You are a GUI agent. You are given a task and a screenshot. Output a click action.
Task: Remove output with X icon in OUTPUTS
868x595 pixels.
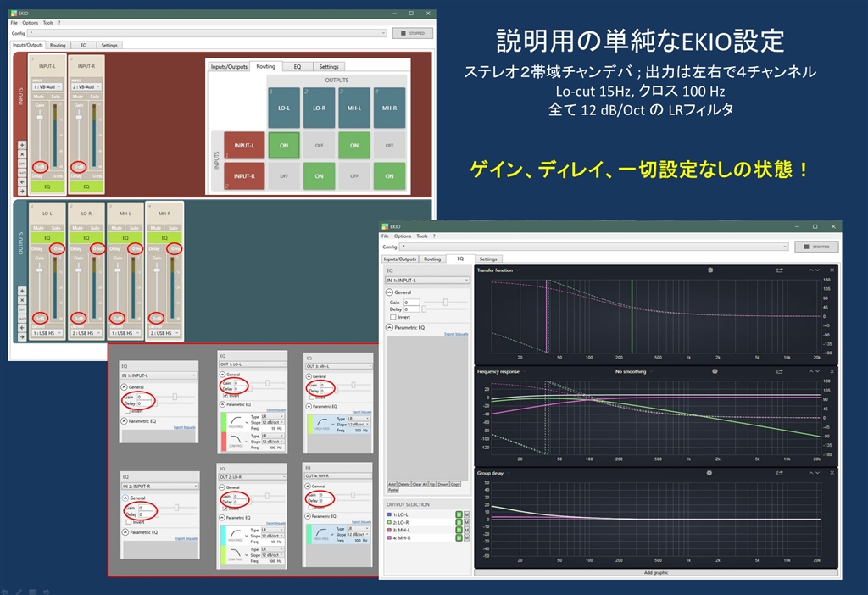point(22,300)
